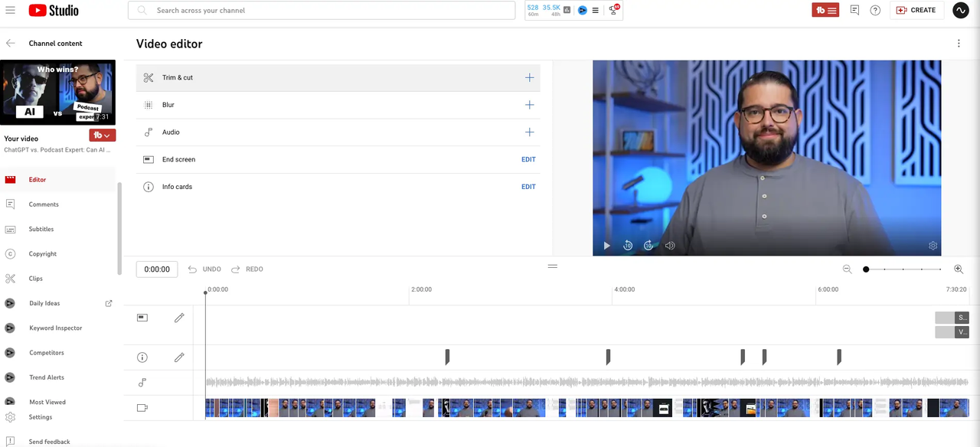The width and height of the screenshot is (980, 447).
Task: Open Daily Ideas external link icon
Action: 109,303
